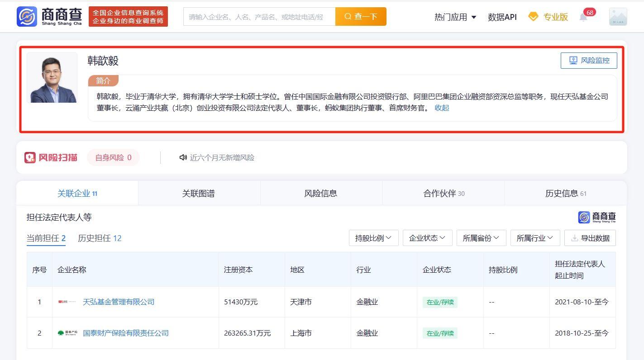Open 国泰财产保险有限责任公司 link

pyautogui.click(x=126, y=333)
